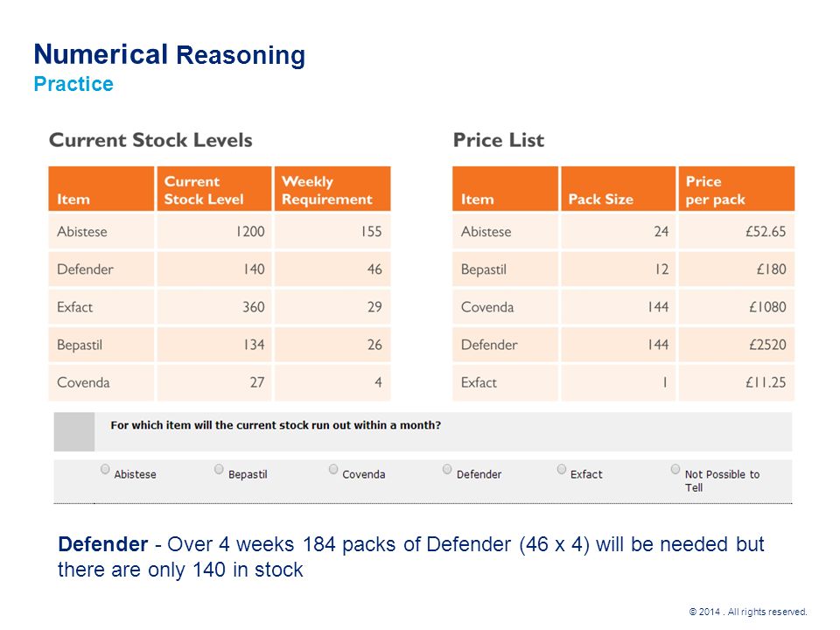The height and width of the screenshot is (630, 840).
Task: Click Defender price cell £2520
Action: tap(737, 345)
